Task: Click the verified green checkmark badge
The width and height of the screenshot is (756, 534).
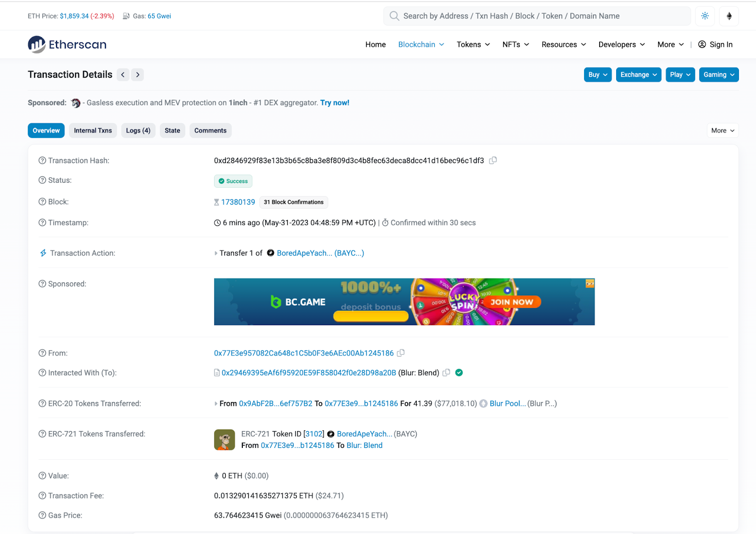Action: click(x=459, y=373)
